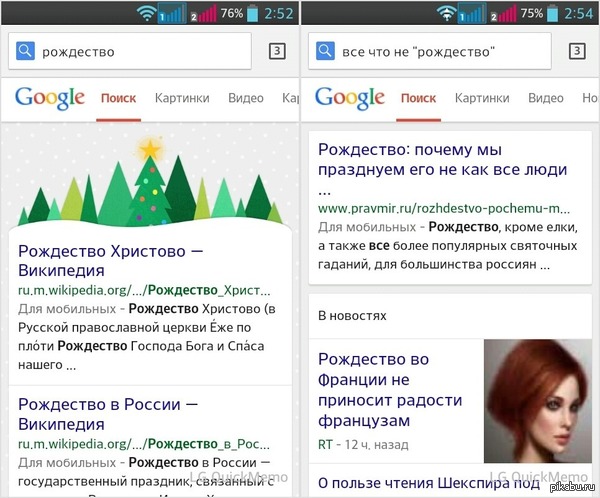Viewport: 600px width, 498px height.
Task: Tap battery icon showing 75%
Action: [x=553, y=13]
